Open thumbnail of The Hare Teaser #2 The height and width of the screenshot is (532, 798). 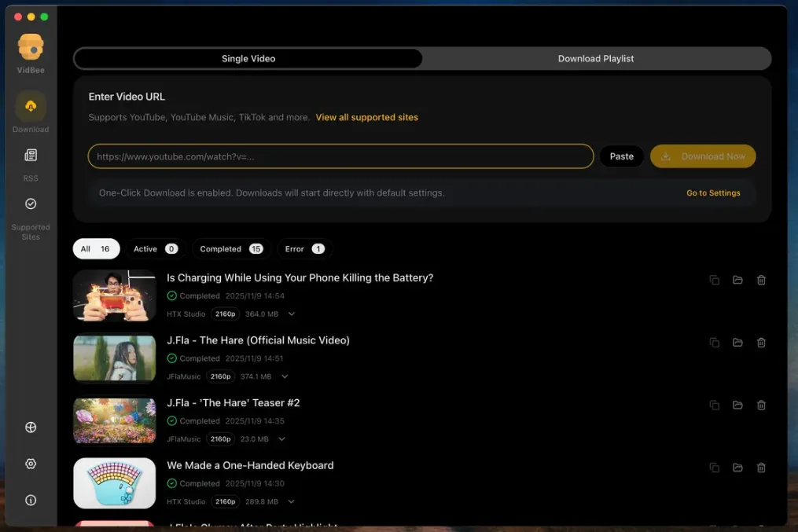point(115,420)
